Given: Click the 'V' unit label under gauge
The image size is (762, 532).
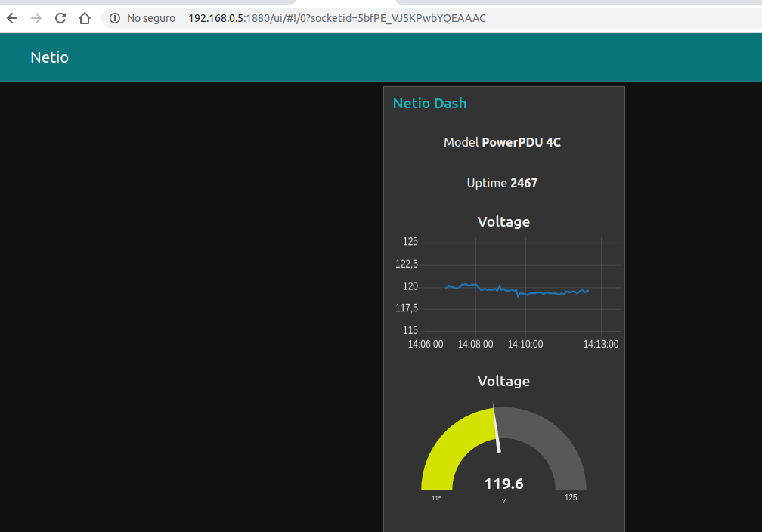Looking at the screenshot, I should tap(503, 500).
